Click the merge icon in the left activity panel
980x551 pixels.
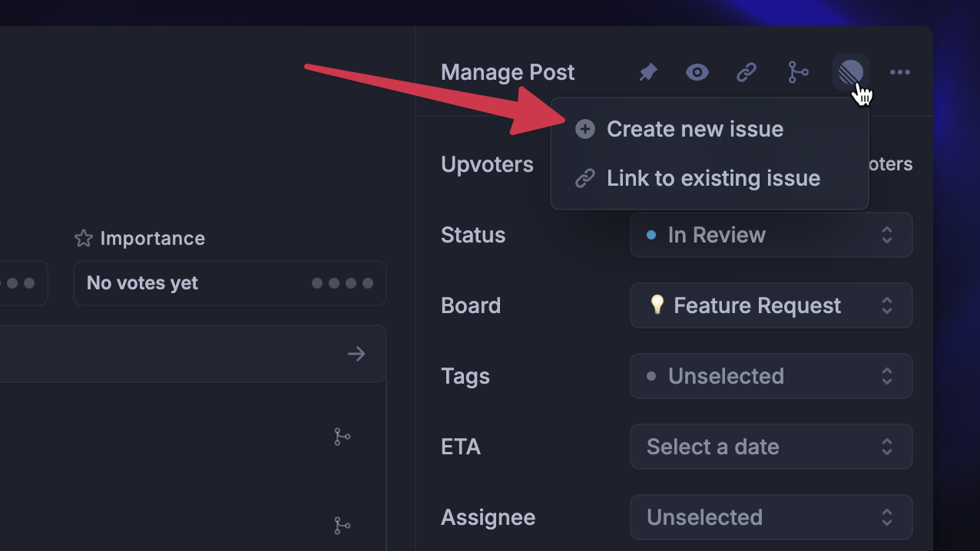click(x=343, y=436)
